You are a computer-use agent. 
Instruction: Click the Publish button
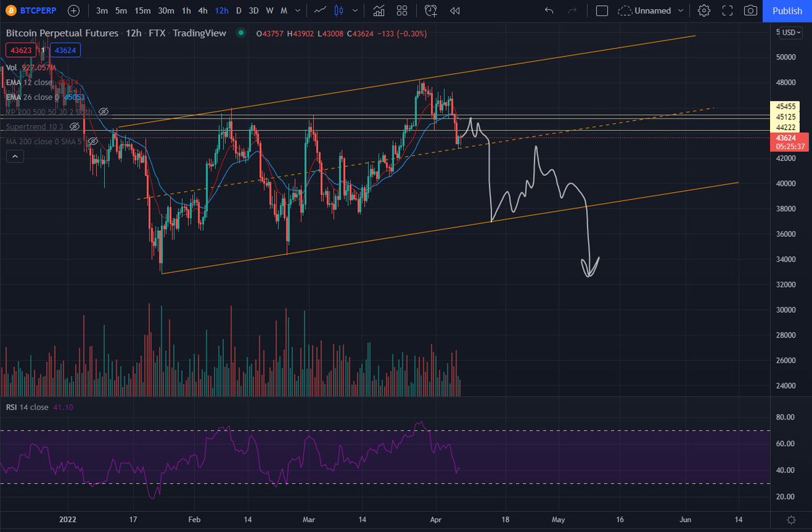coord(787,11)
